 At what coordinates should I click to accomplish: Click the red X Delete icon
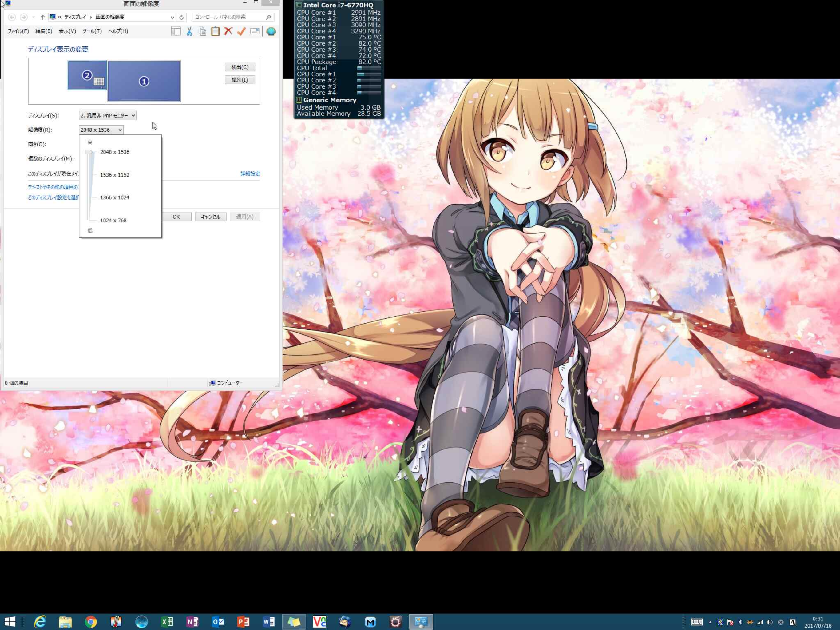228,31
